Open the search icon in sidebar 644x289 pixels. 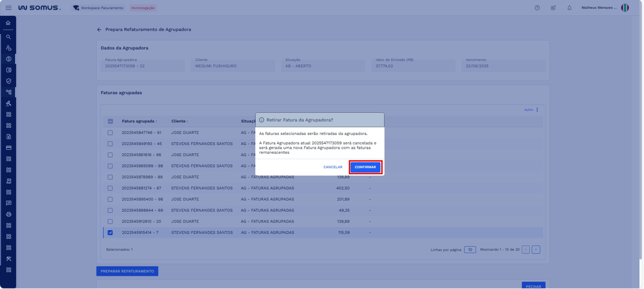pos(8,37)
